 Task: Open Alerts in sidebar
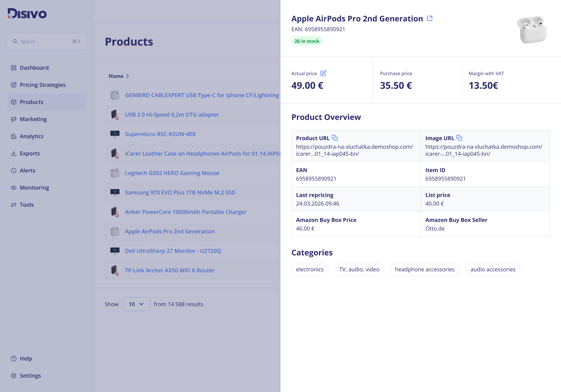[47, 170]
